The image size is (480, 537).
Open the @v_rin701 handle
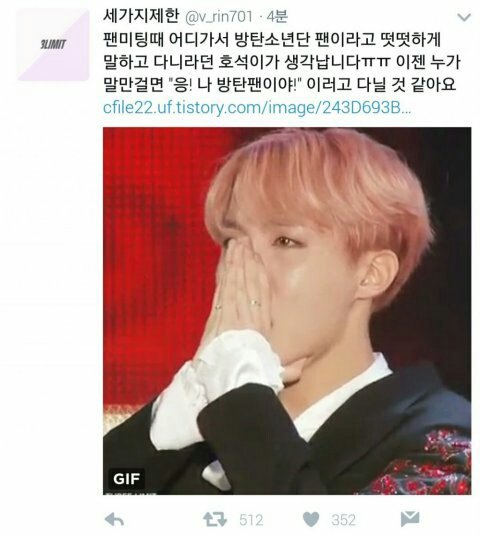219,17
